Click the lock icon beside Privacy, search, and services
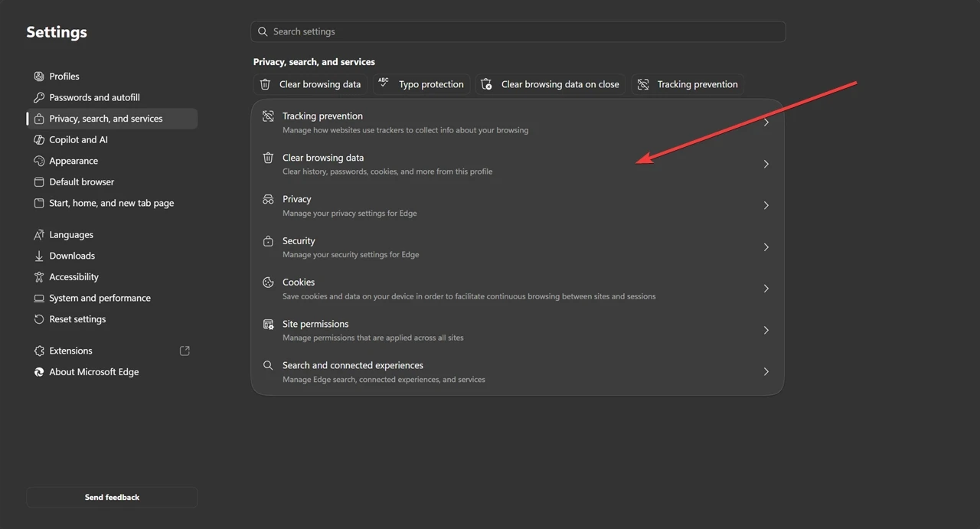 39,119
